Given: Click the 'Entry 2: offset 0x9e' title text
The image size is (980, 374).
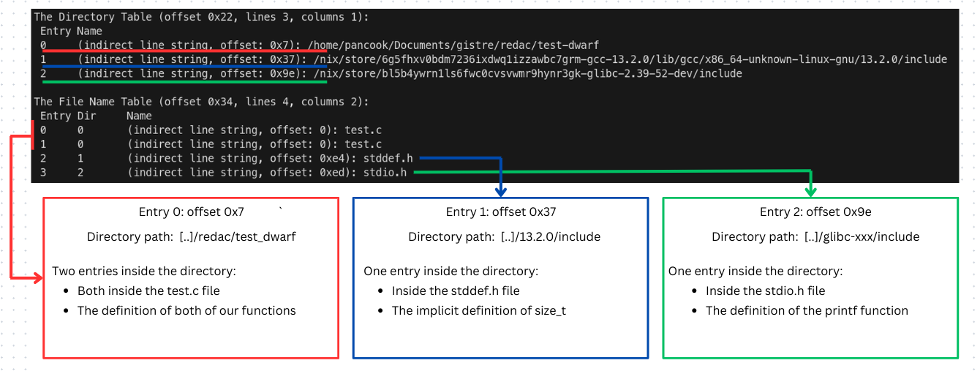Looking at the screenshot, I should pyautogui.click(x=815, y=212).
